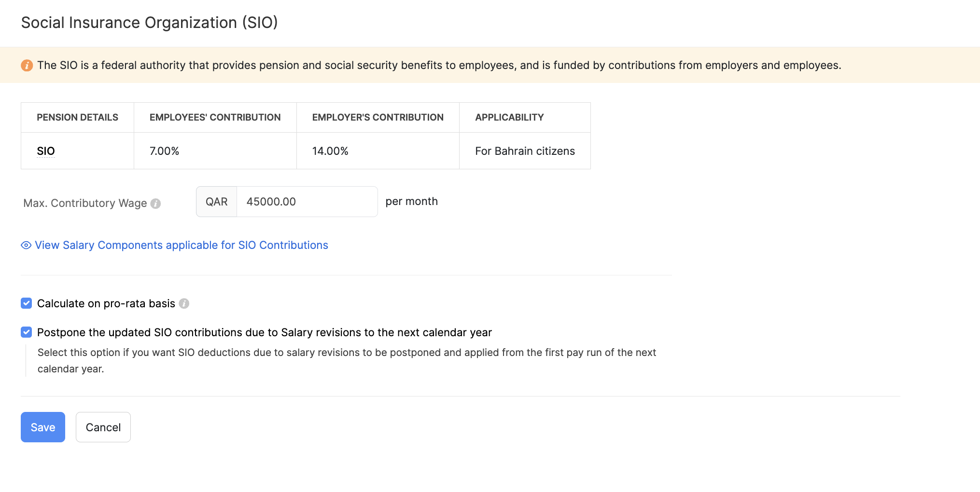Image resolution: width=980 pixels, height=492 pixels.
Task: Click the underlined SIO entry in the table
Action: (x=46, y=151)
